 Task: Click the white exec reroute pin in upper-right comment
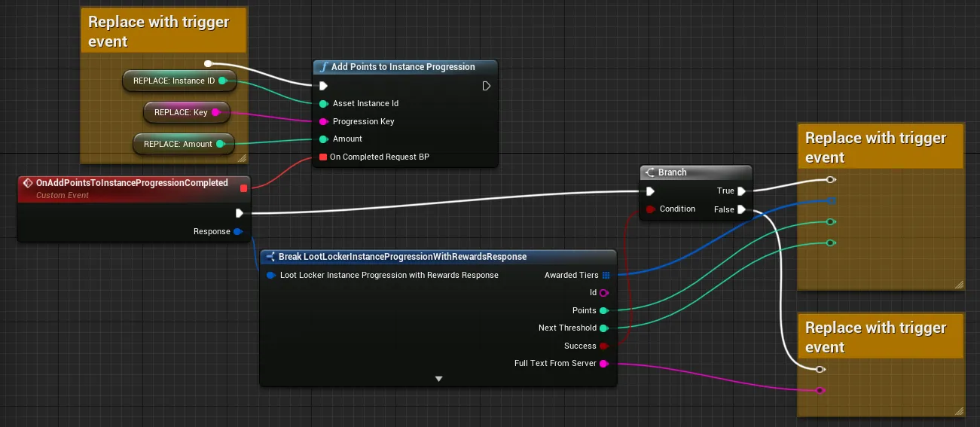click(x=830, y=180)
